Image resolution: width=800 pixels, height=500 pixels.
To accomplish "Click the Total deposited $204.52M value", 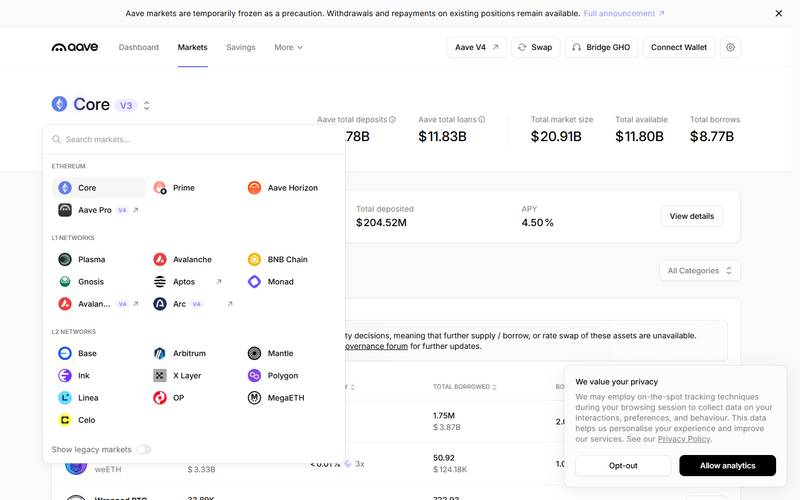I will pyautogui.click(x=381, y=222).
